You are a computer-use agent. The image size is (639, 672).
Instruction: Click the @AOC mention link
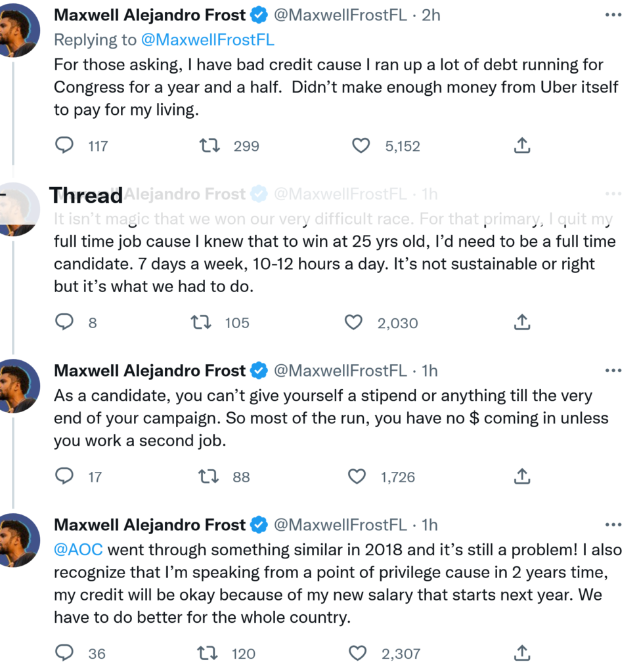pyautogui.click(x=78, y=550)
